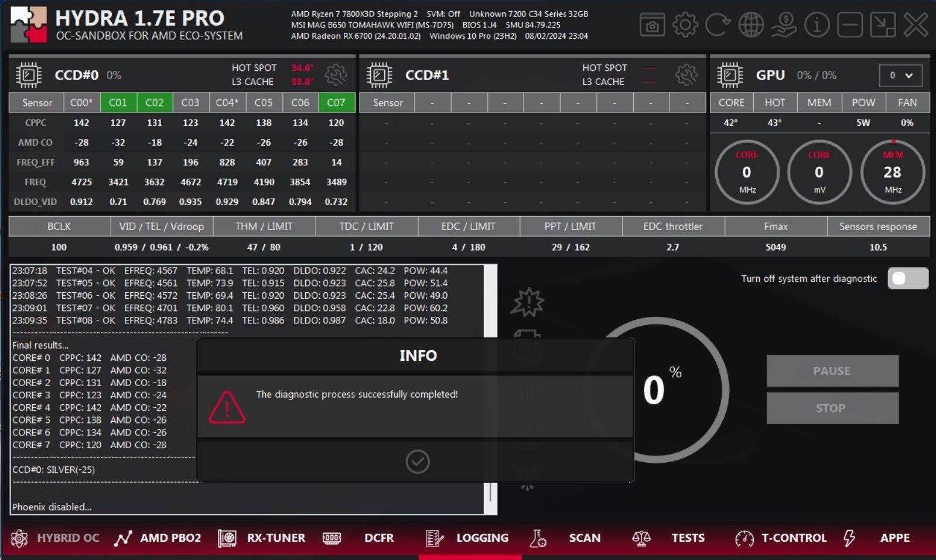The image size is (936, 560).
Task: Open the DCFR tab
Action: 358,538
